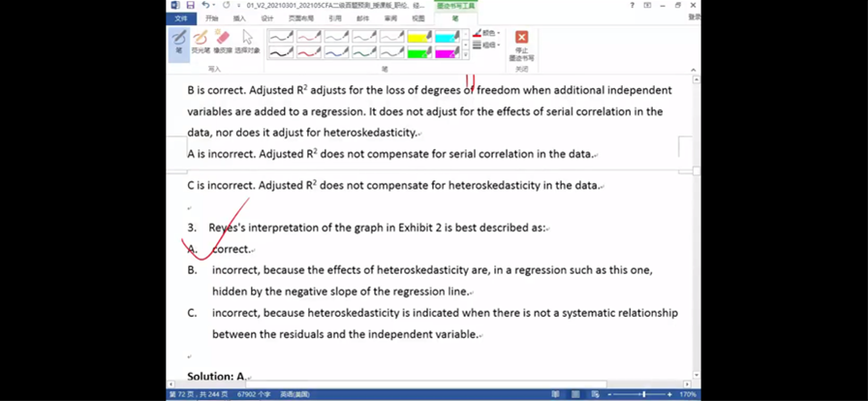This screenshot has height=401, width=868.
Task: Switch to print layout view icon
Action: (x=574, y=395)
